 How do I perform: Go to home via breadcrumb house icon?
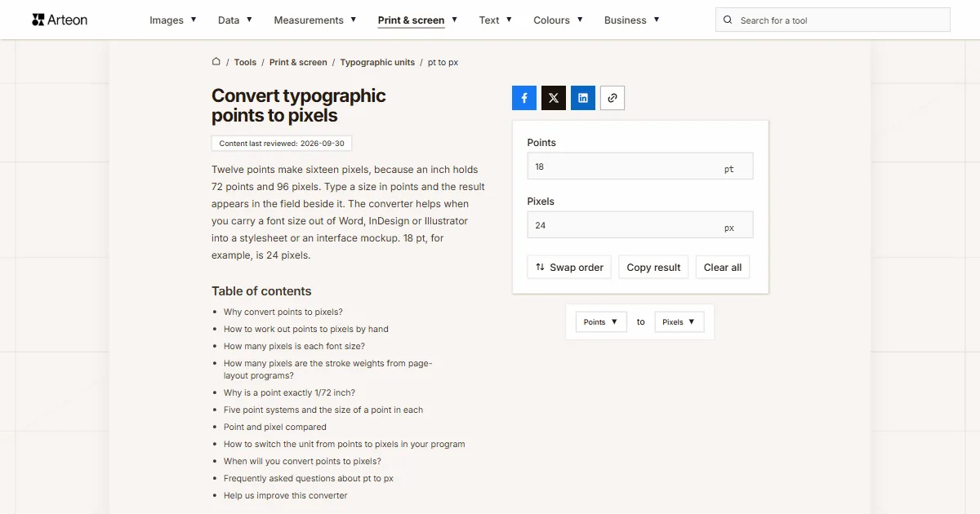pyautogui.click(x=216, y=61)
